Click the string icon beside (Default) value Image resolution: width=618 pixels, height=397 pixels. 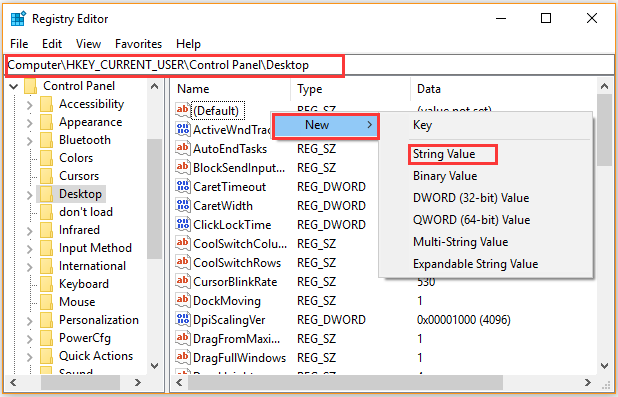click(182, 110)
